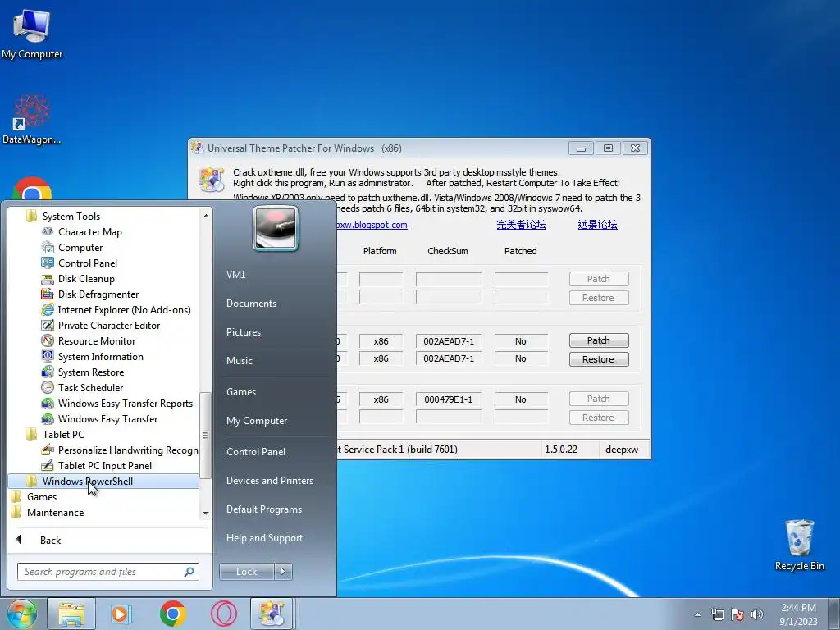Click the Lock button

246,572
